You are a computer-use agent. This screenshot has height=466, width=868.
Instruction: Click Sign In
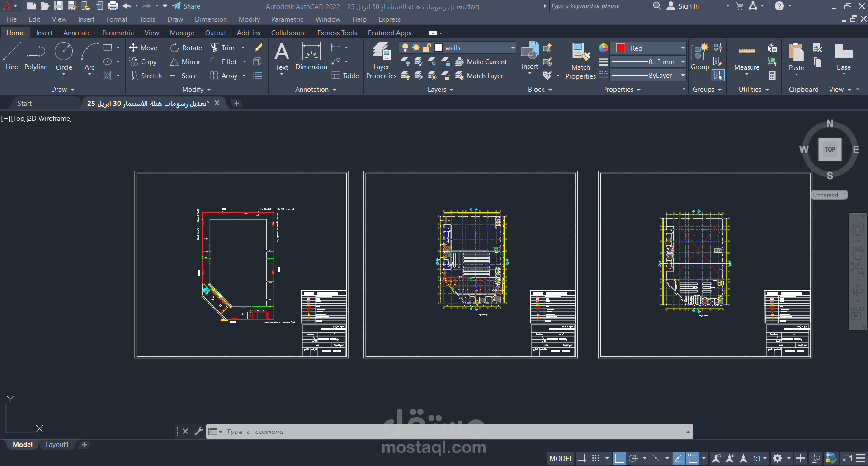683,6
